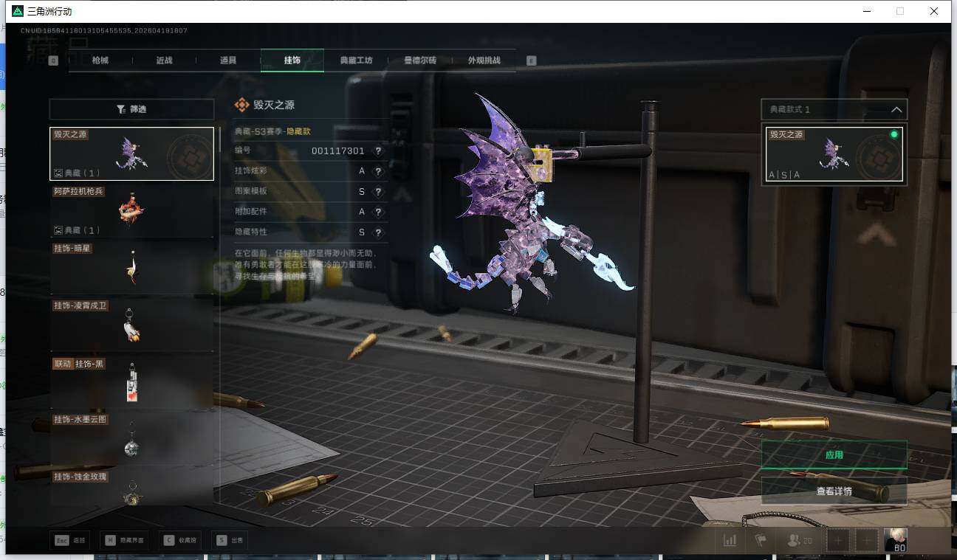Select the green dot on 毁灭之源 style card
Viewport: 957px width, 560px height.
pyautogui.click(x=894, y=135)
